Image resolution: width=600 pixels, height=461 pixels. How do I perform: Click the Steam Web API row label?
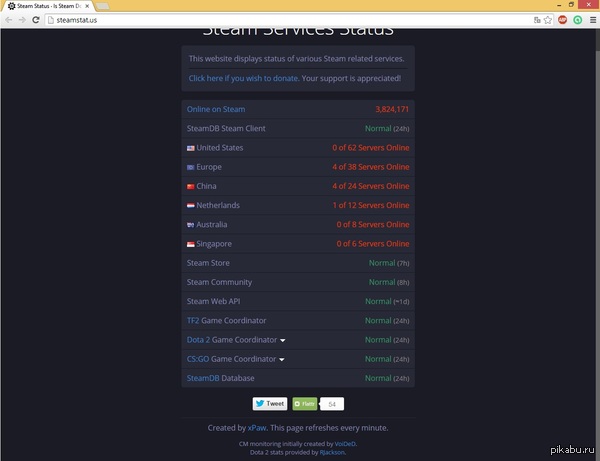click(x=214, y=301)
